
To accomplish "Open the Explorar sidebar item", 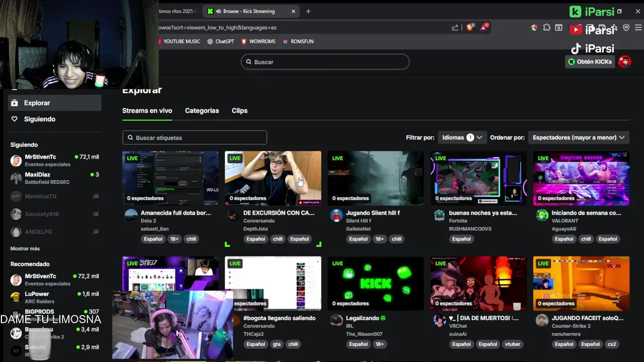I will pyautogui.click(x=55, y=103).
